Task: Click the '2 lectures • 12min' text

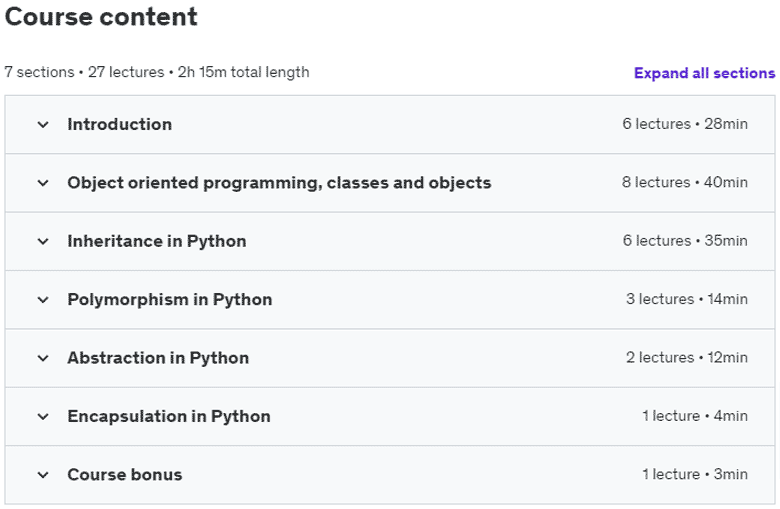Action: pos(686,357)
